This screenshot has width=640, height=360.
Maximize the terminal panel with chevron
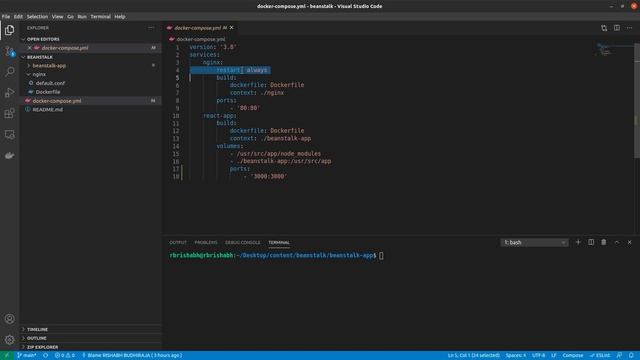[617, 242]
